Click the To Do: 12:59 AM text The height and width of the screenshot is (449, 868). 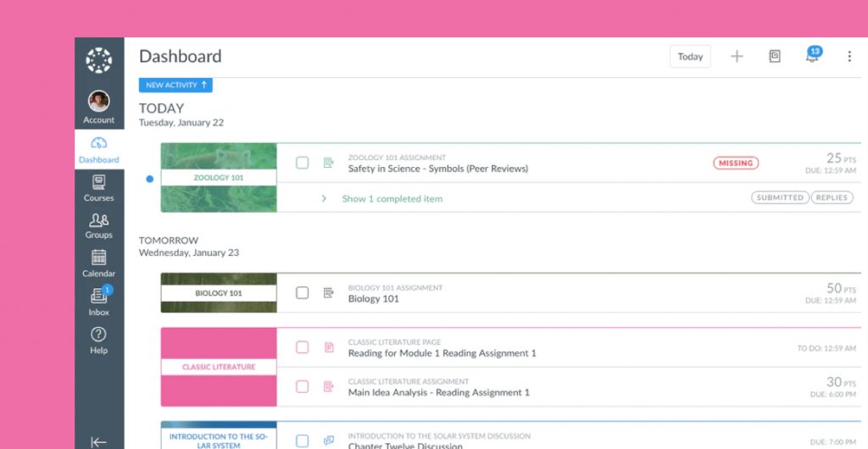click(x=826, y=348)
